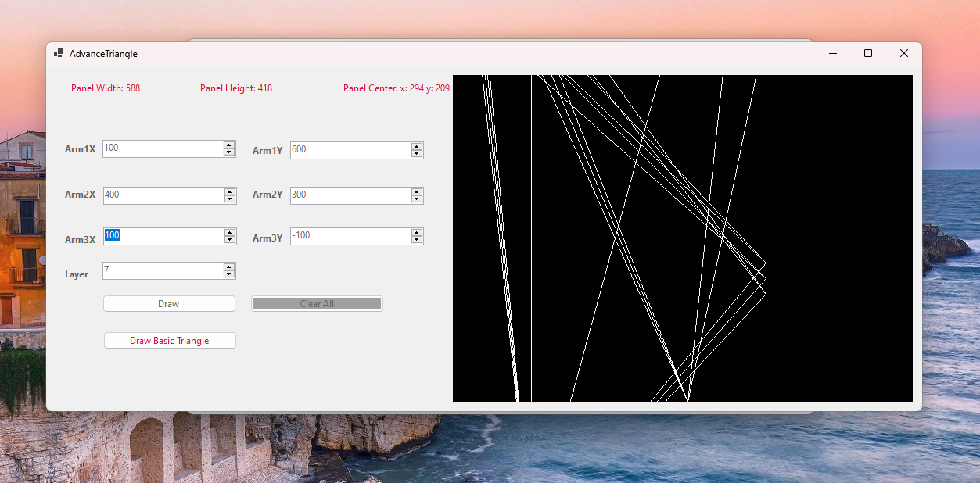Increase Layer value with up arrow
Viewport: 980px width, 483px height.
[228, 267]
